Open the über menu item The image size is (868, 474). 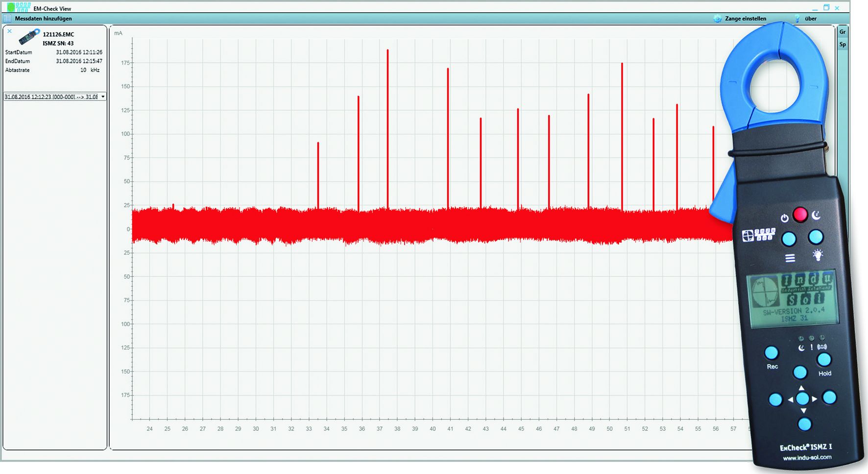coord(811,19)
